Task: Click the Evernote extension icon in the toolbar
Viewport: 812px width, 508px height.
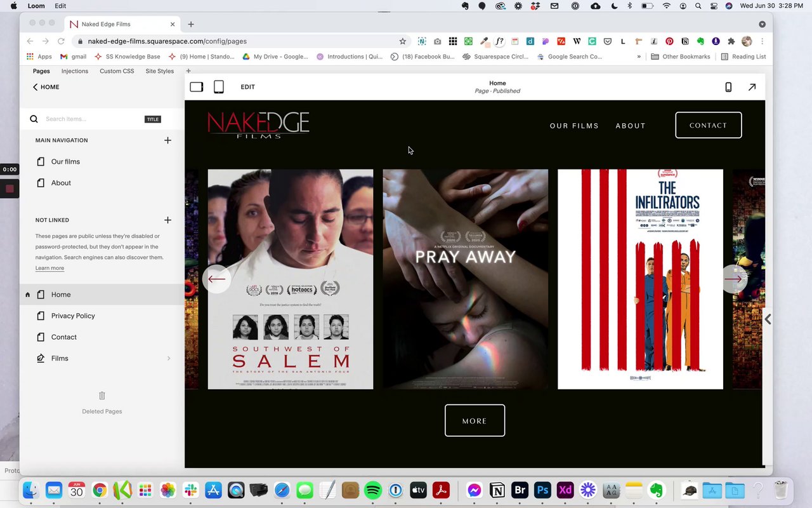Action: (x=700, y=41)
